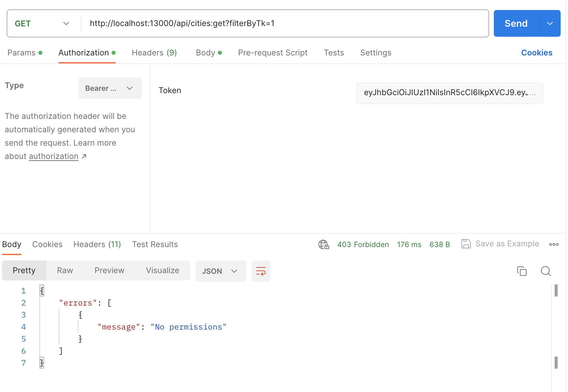Image resolution: width=568 pixels, height=392 pixels.
Task: Open the Test Results response tab
Action: [155, 244]
